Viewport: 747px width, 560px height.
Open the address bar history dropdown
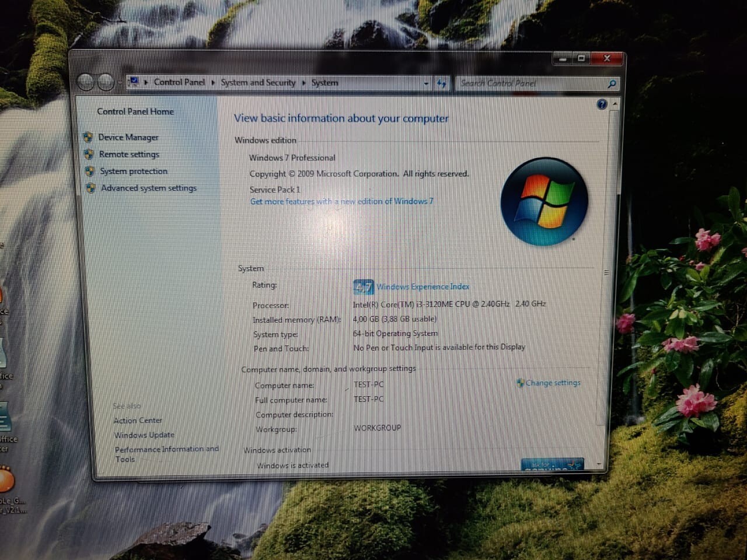(426, 83)
